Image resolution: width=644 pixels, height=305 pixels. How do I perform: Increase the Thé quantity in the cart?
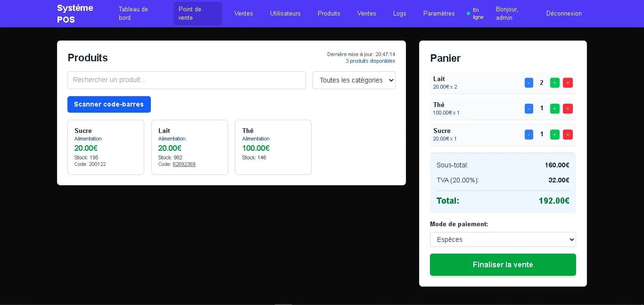554,108
